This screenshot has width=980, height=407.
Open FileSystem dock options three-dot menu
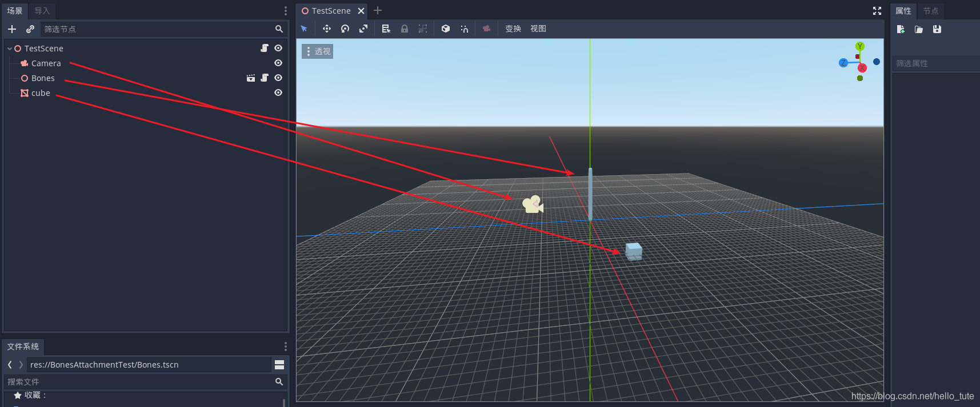pos(286,346)
